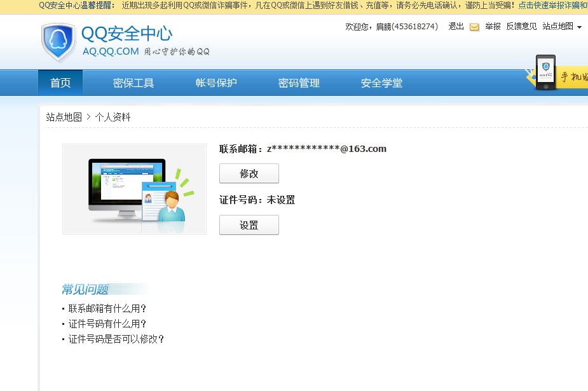This screenshot has width=588, height=391.
Task: Click 设置 button to set ID number
Action: (249, 225)
